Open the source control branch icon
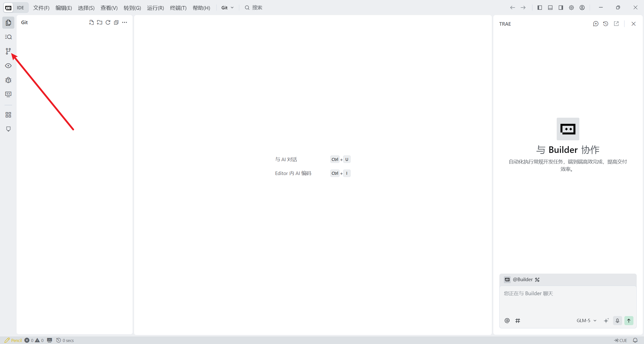644x344 pixels. point(8,51)
